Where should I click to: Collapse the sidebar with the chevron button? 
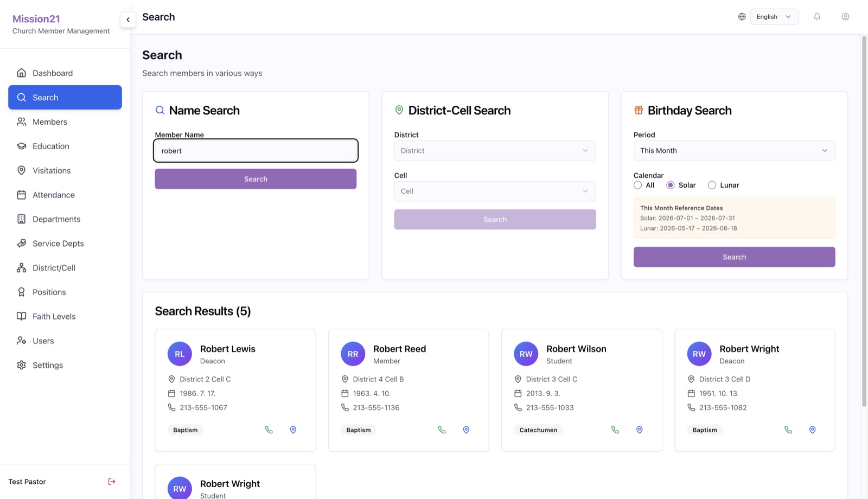coord(128,20)
